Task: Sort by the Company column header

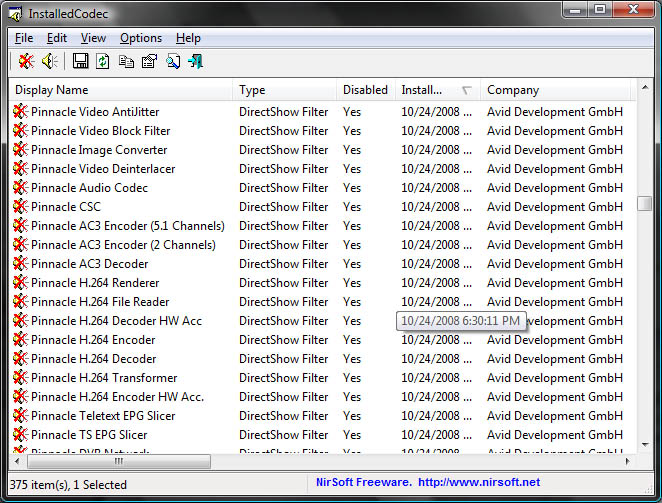Action: 556,90
